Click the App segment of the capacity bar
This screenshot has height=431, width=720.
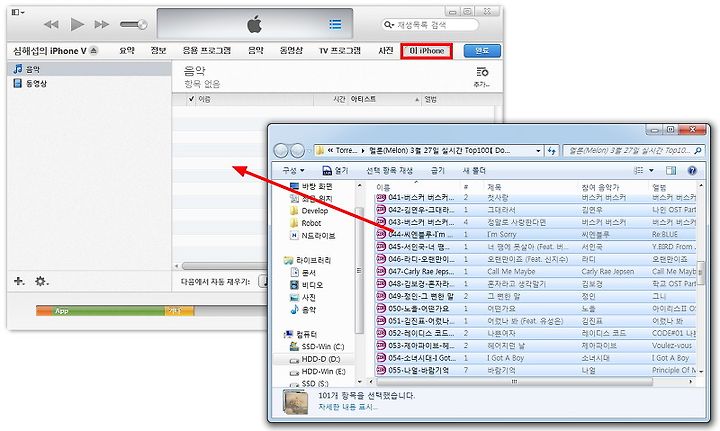coord(109,311)
